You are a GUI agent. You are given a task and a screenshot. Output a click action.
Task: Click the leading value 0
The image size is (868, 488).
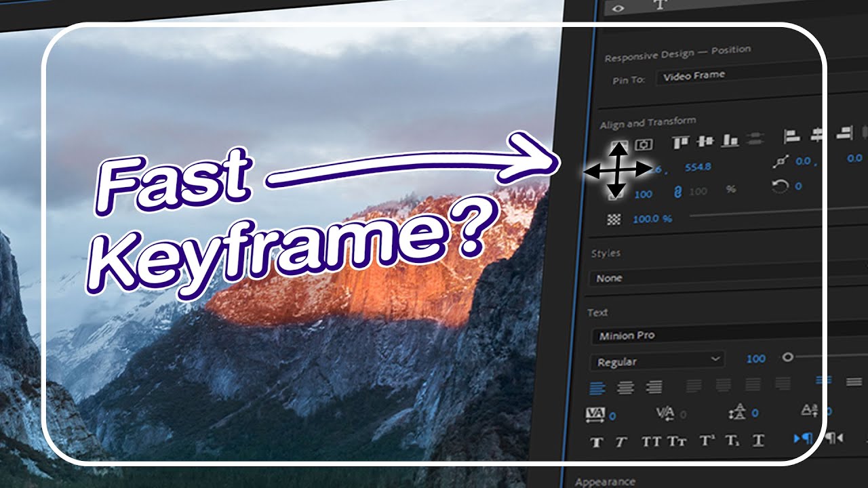pos(755,413)
